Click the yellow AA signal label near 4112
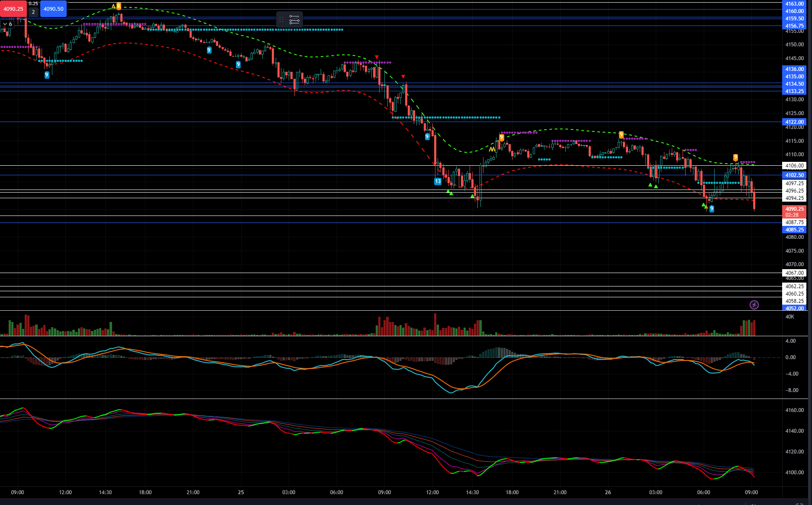Image resolution: width=812 pixels, height=505 pixels. point(492,149)
